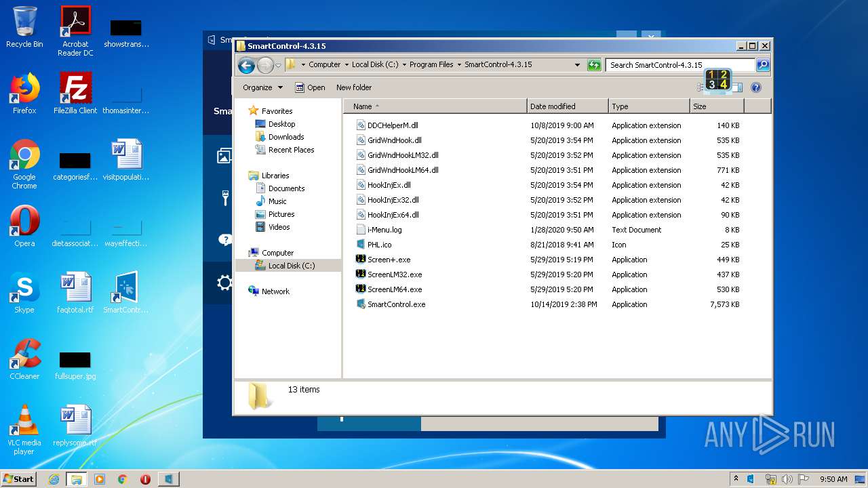868x488 pixels.
Task: Click Internet Explorer icon in taskbar
Action: point(54,479)
